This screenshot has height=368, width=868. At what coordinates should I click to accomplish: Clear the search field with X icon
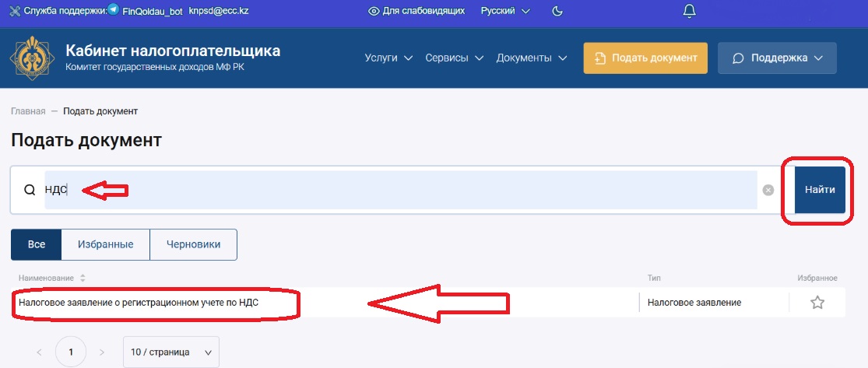768,190
